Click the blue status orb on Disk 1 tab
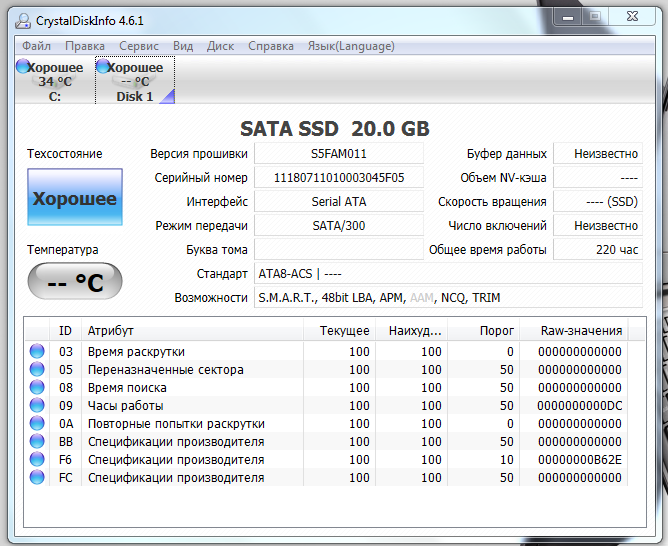The image size is (668, 546). 103,66
